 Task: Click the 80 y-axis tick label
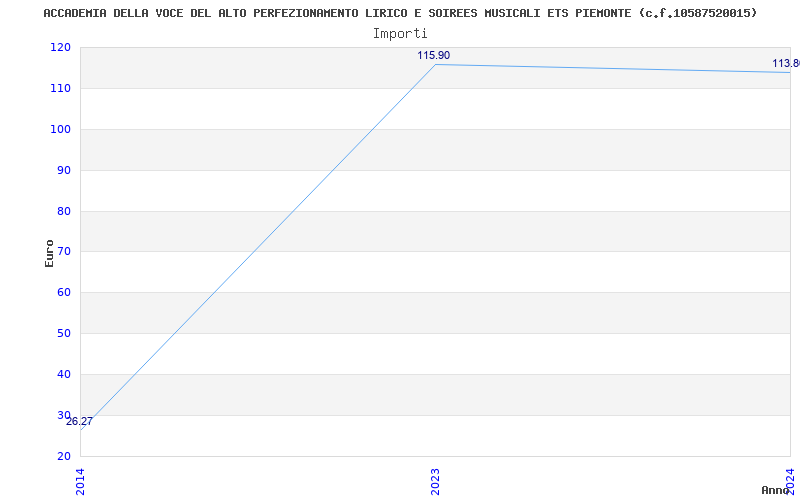(64, 211)
